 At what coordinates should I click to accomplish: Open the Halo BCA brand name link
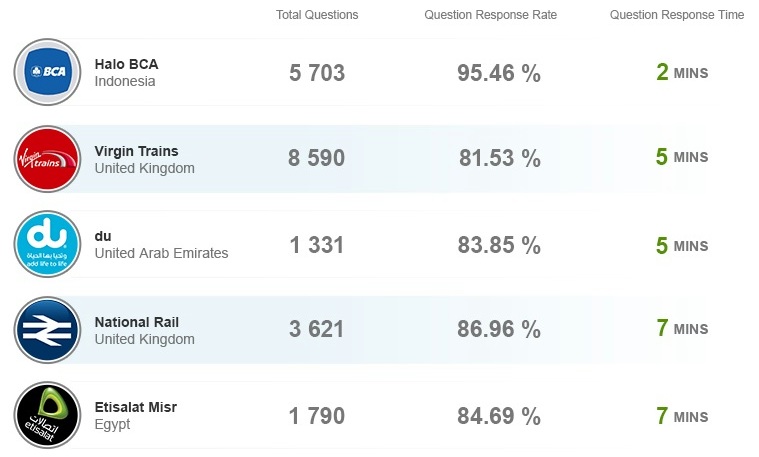coord(126,64)
